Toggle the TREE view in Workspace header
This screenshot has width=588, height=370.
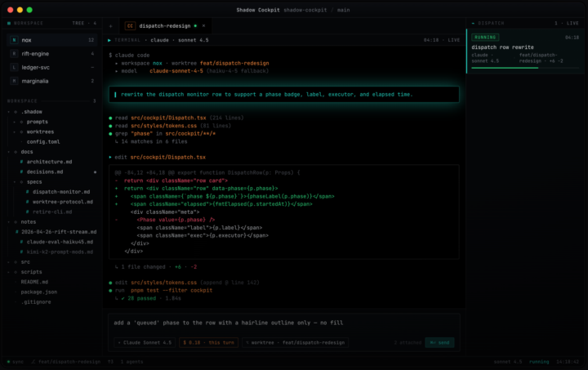pos(84,23)
